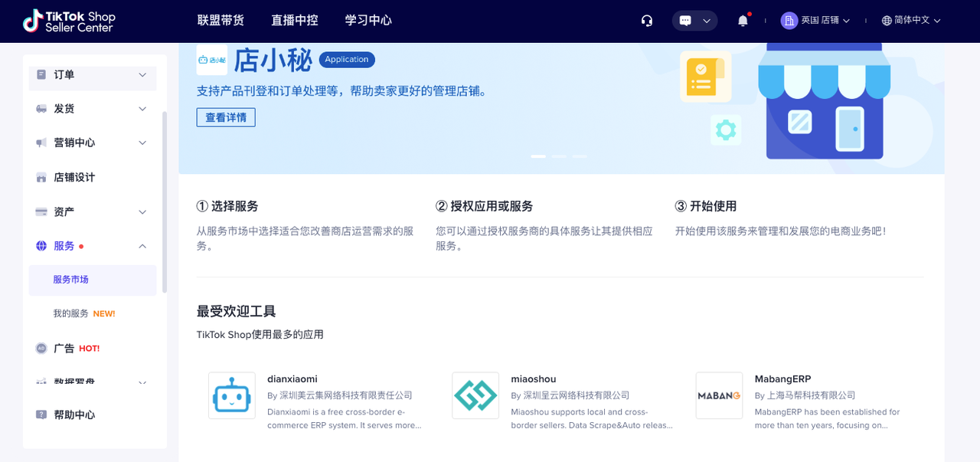The image size is (980, 462).
Task: Click the 帮助中心 help icon
Action: (41, 414)
